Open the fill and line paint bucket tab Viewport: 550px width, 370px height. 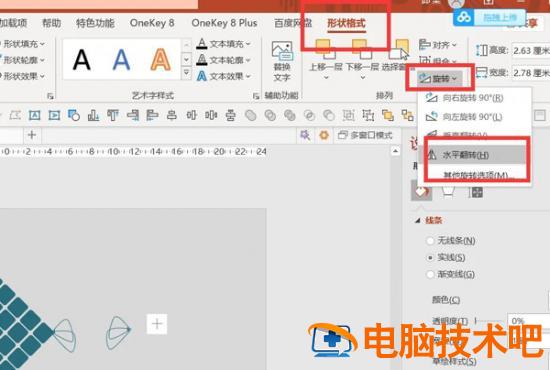click(x=421, y=191)
